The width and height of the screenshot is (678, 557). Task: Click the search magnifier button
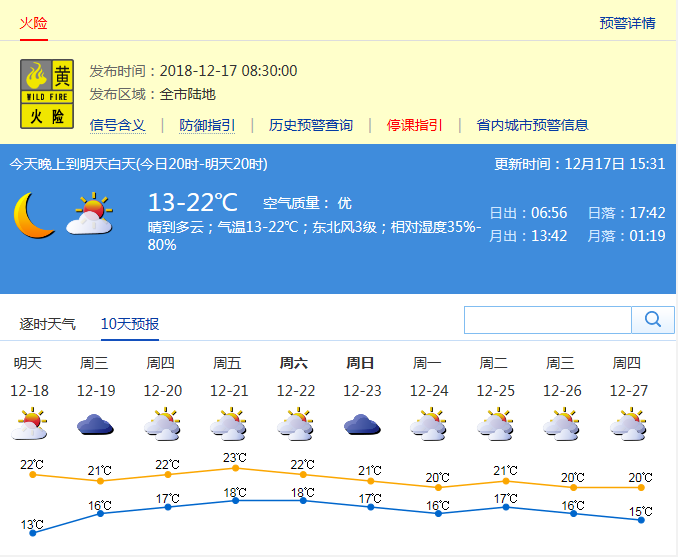click(x=653, y=319)
